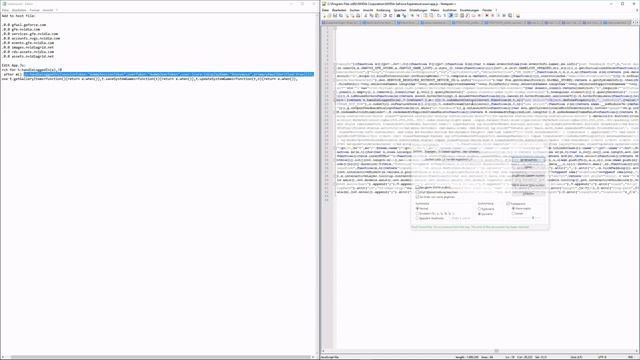
Task: Open the Einstellungen menu in Notepad++
Action: pyautogui.click(x=418, y=10)
